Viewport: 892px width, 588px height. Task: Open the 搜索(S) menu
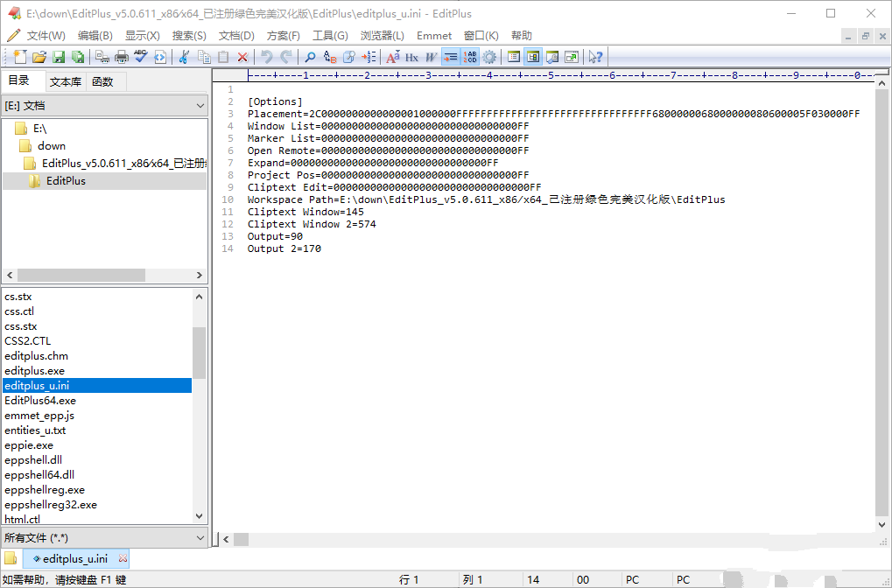click(x=189, y=36)
